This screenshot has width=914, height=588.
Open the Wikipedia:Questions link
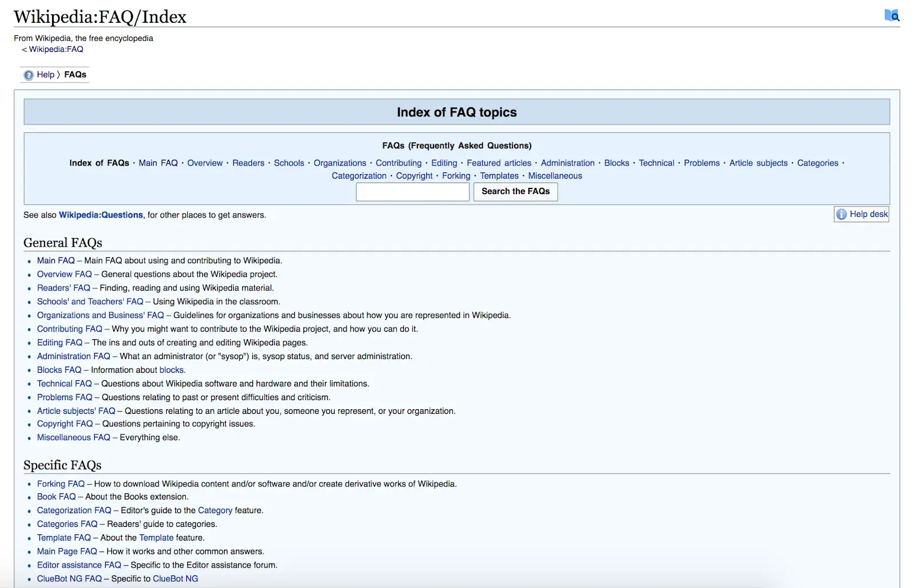click(101, 215)
